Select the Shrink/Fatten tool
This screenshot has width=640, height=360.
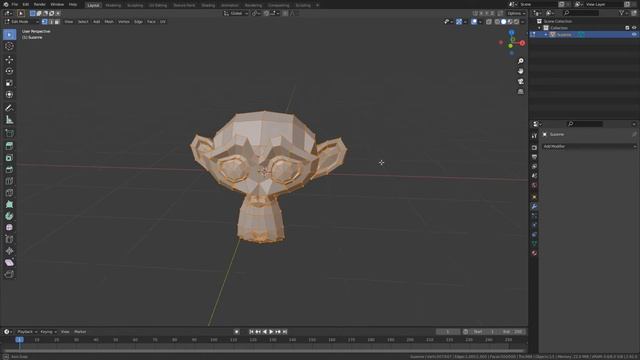(9, 251)
